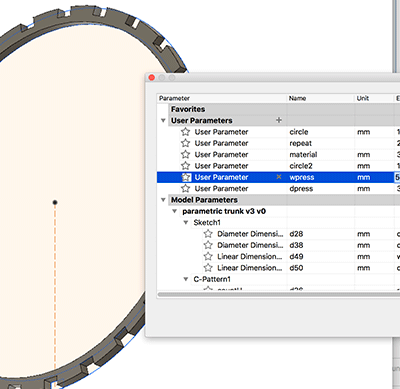Sort by the Name column header
The height and width of the screenshot is (389, 400).
pyautogui.click(x=321, y=98)
